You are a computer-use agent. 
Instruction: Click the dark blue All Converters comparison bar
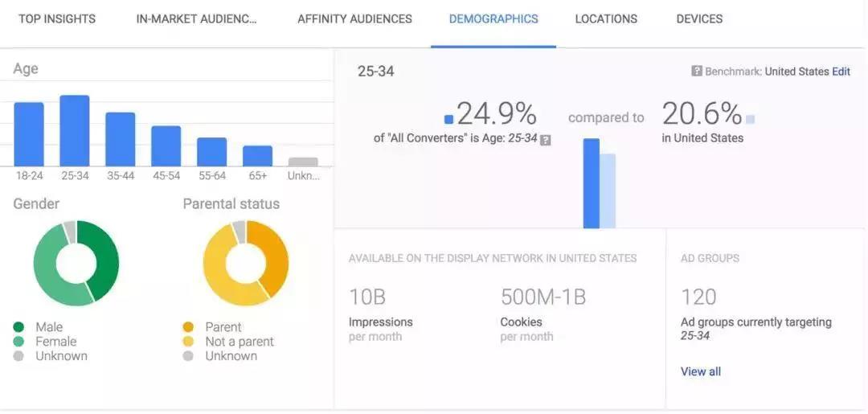coord(591,183)
